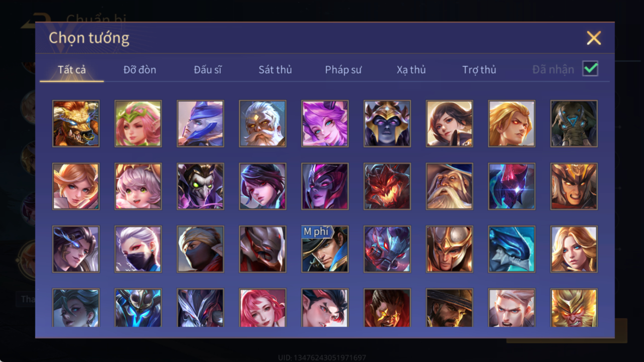Select the 'Đấu sĩ' tab
644x362 pixels.
click(208, 70)
